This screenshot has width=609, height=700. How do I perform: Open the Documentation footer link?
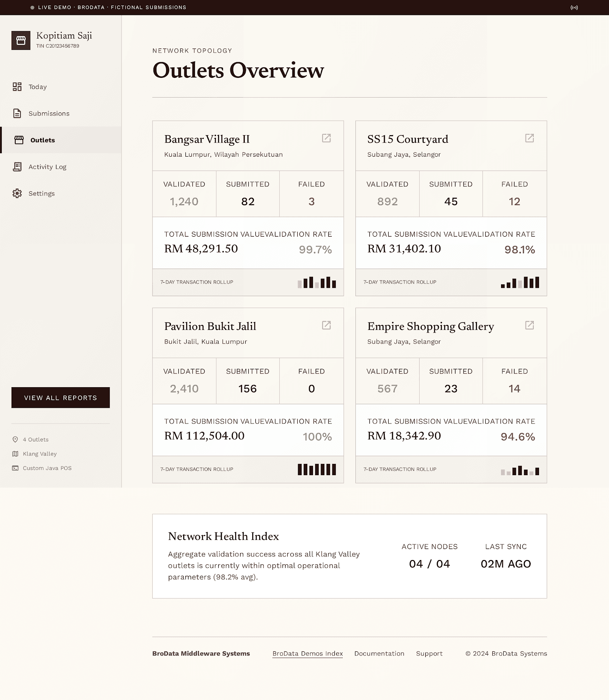point(379,654)
